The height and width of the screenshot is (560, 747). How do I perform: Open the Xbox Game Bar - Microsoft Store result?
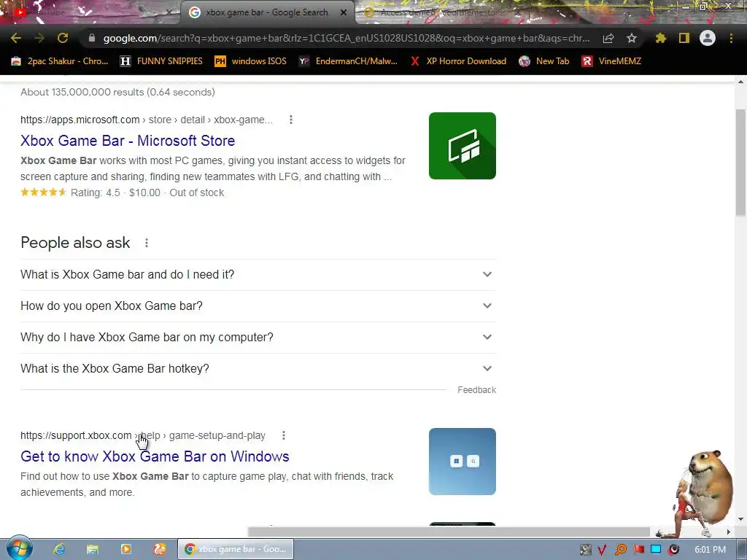(128, 141)
